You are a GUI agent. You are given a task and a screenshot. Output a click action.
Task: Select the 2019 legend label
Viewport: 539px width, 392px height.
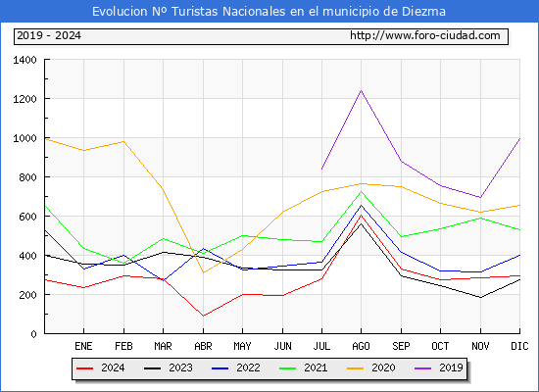click(x=451, y=367)
